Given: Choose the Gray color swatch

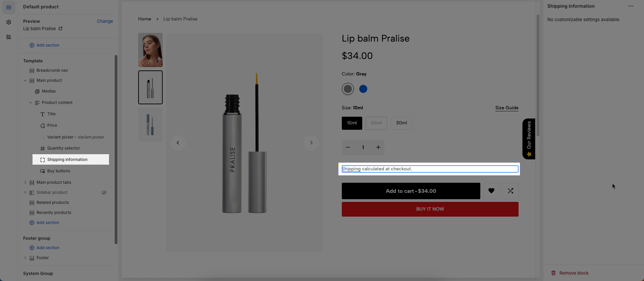Looking at the screenshot, I should tap(348, 89).
